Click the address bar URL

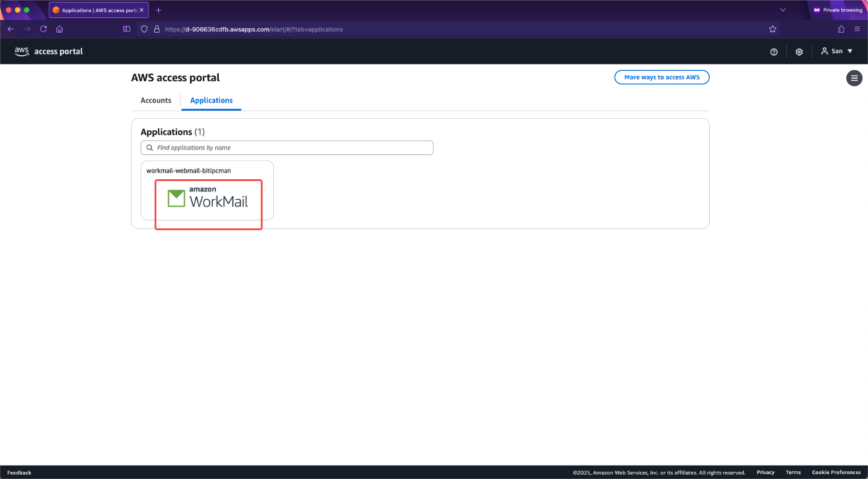(x=254, y=29)
